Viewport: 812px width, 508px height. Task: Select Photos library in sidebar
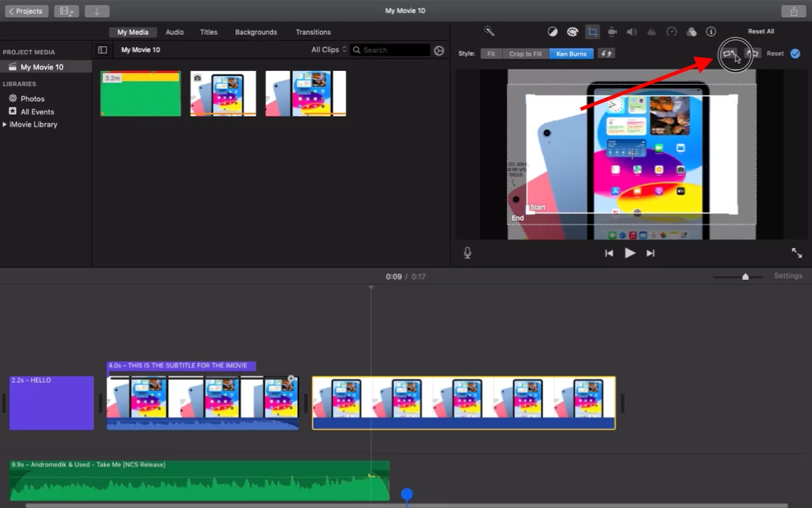pyautogui.click(x=32, y=99)
